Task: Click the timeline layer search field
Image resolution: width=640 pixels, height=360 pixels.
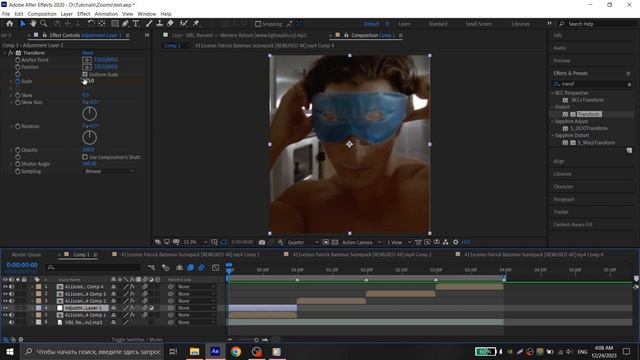Action: click(94, 267)
